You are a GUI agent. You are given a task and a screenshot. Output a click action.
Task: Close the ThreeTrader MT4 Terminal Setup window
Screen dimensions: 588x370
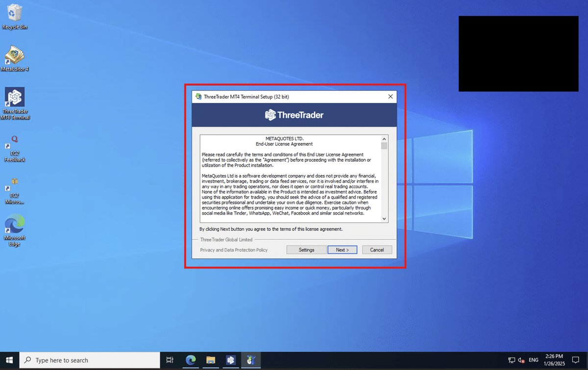click(391, 97)
